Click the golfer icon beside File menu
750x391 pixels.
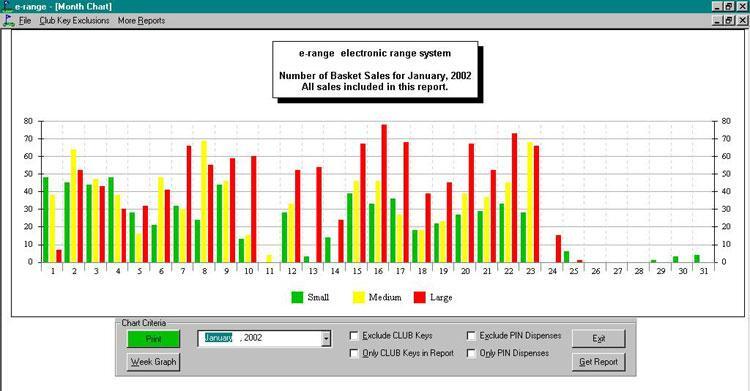pos(8,21)
